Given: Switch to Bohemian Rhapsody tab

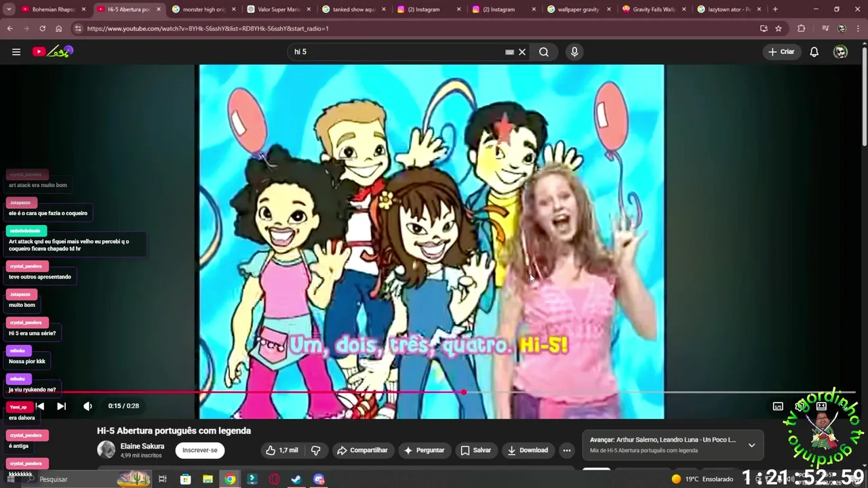Looking at the screenshot, I should pos(54,9).
